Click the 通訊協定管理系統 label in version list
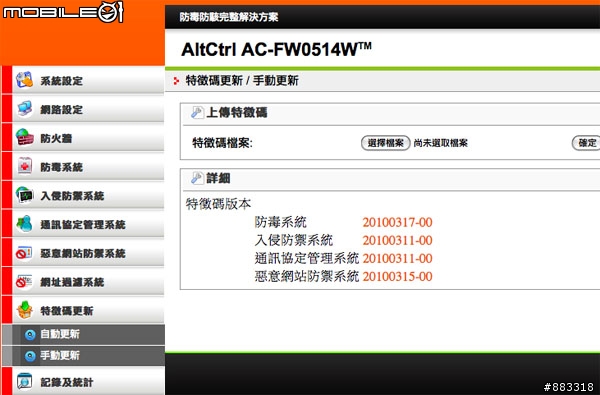 point(307,258)
